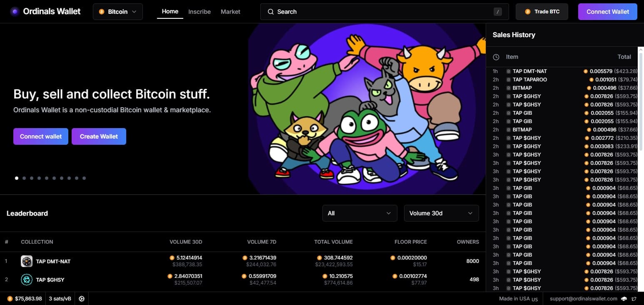Select the first (active) carousel dot
This screenshot has width=644, height=305.
pos(17,178)
